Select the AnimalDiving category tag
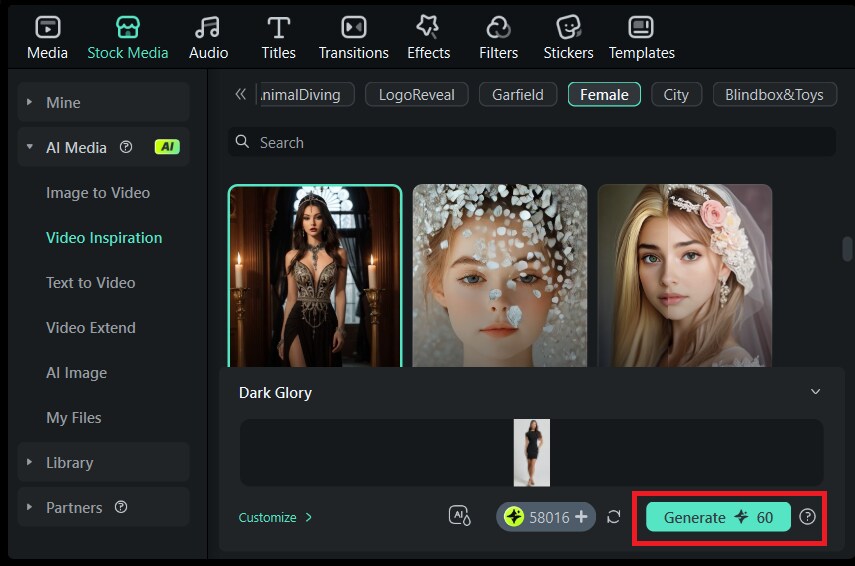This screenshot has width=855, height=566. pos(306,95)
